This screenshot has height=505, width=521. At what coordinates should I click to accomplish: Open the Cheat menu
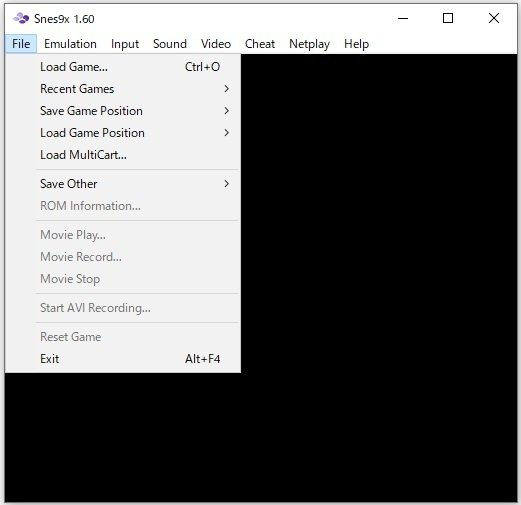[x=260, y=44]
